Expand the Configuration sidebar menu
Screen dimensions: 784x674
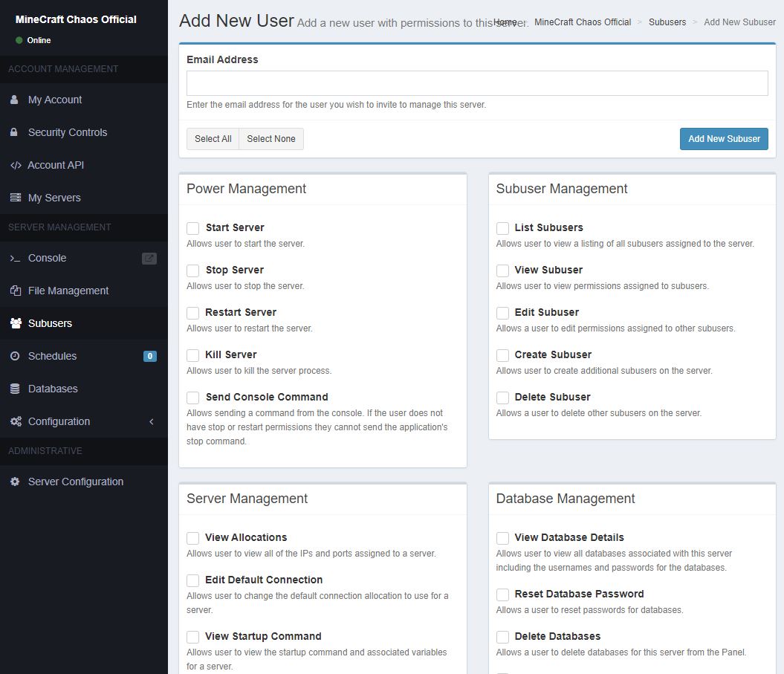83,421
